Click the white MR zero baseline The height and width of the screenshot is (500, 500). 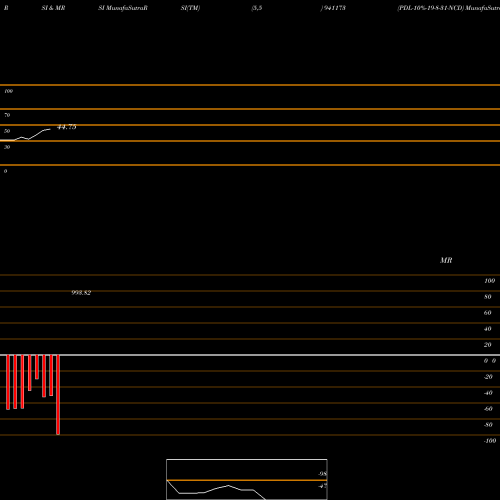[x=250, y=355]
